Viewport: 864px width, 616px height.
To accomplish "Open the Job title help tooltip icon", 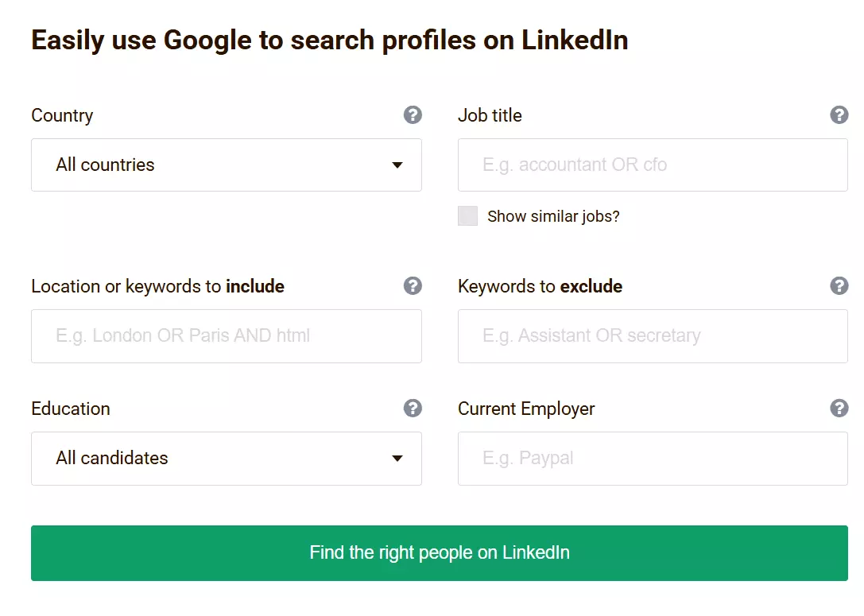I will (x=839, y=115).
